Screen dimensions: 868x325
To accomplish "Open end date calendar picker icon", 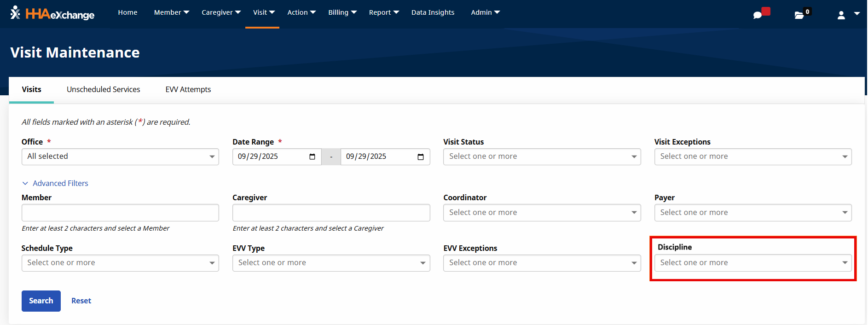I will (420, 157).
